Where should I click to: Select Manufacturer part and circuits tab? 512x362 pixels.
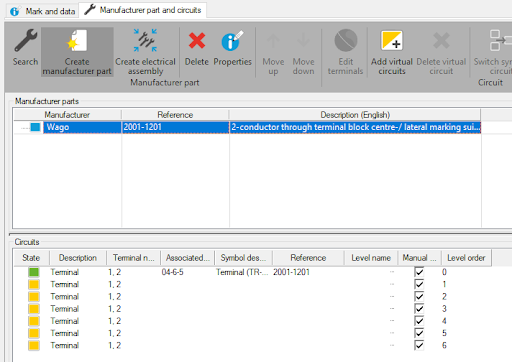point(143,10)
